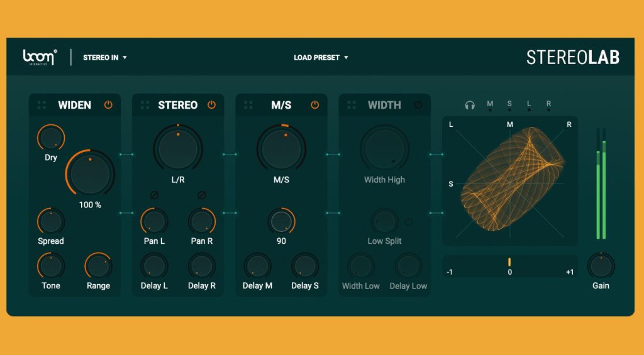The width and height of the screenshot is (644, 355).
Task: Click the Width Low knob
Action: [360, 266]
